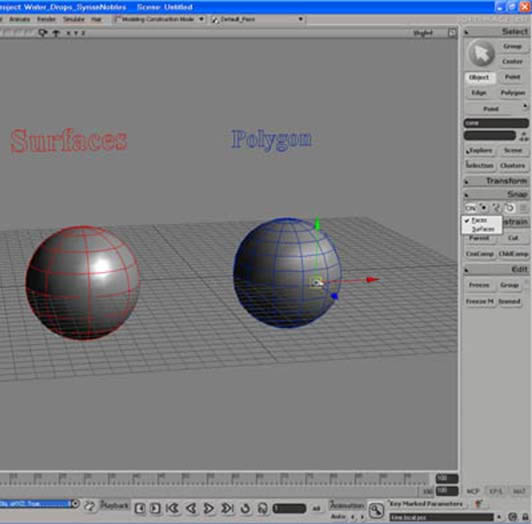532x524 pixels.
Task: Click the Cut button under Constrain
Action: 513,238
